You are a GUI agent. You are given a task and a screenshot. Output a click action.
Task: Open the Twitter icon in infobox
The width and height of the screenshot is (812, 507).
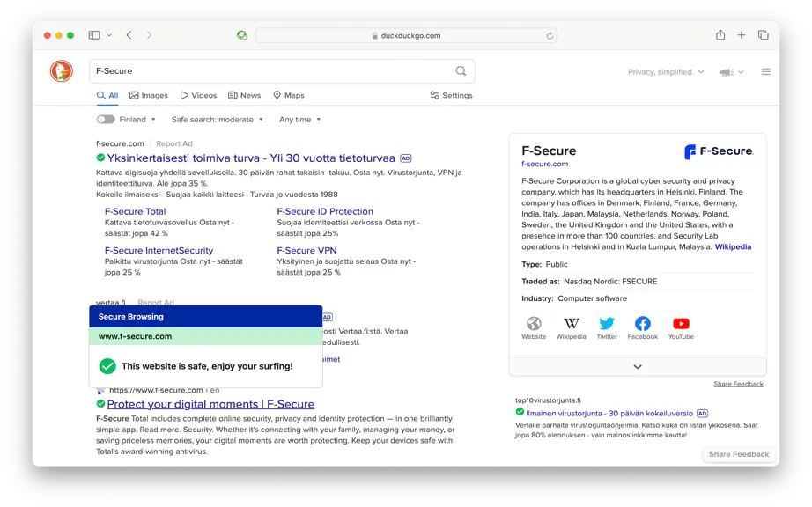point(607,324)
